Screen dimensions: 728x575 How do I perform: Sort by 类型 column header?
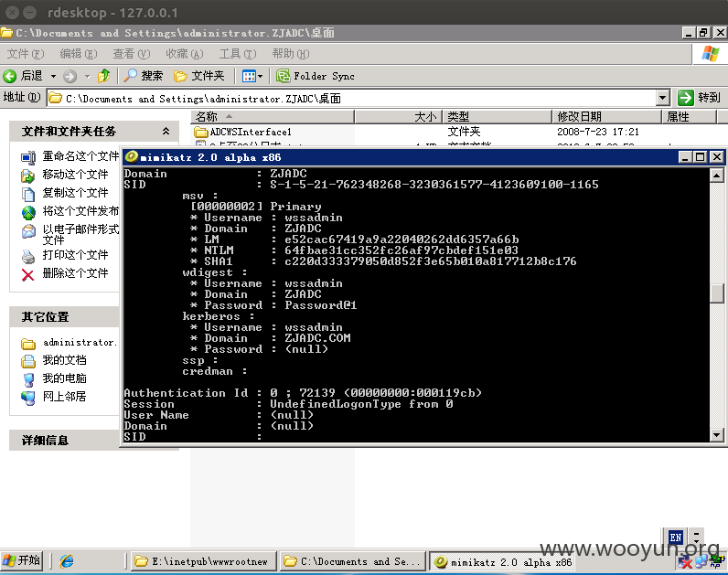click(x=497, y=116)
